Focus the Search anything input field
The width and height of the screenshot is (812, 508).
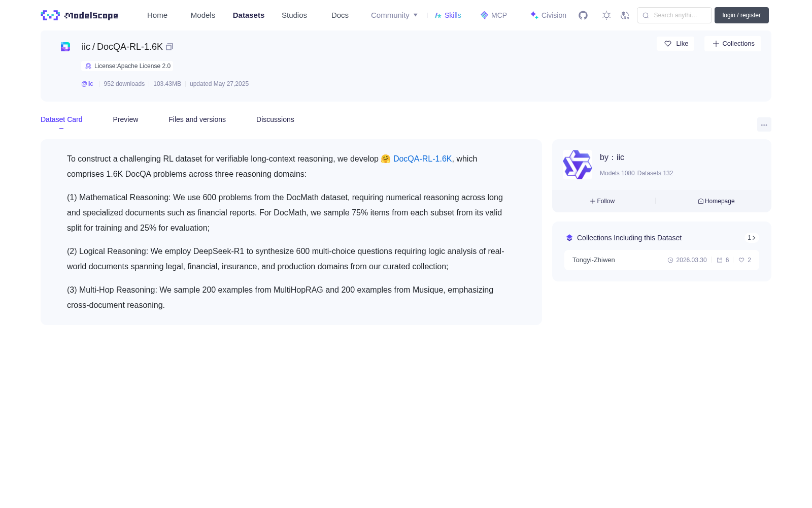point(674,15)
